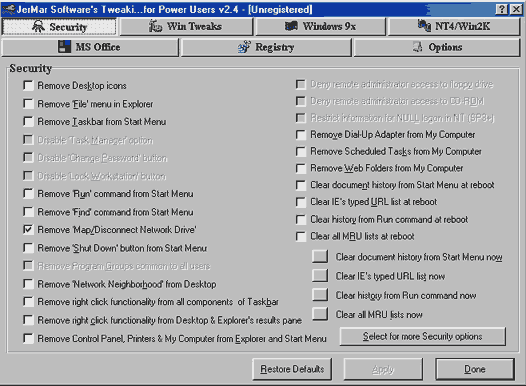Click the Restore Defaults button
Screen dimensions: 526x386
pyautogui.click(x=292, y=369)
